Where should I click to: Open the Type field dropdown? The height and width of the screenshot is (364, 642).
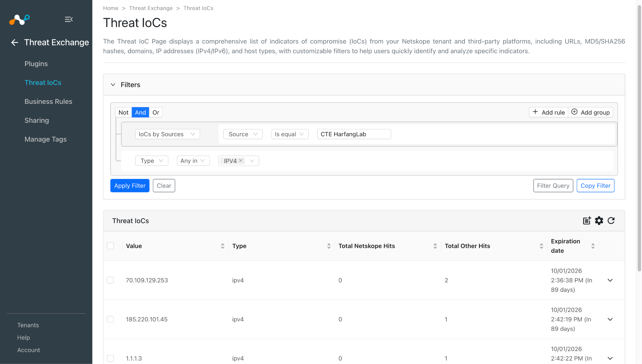[x=152, y=161]
